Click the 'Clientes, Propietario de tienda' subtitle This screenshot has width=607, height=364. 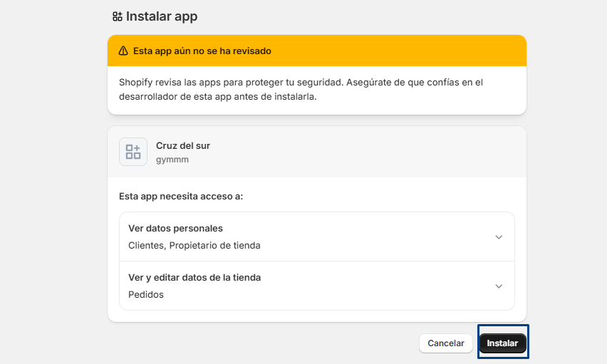click(x=194, y=245)
